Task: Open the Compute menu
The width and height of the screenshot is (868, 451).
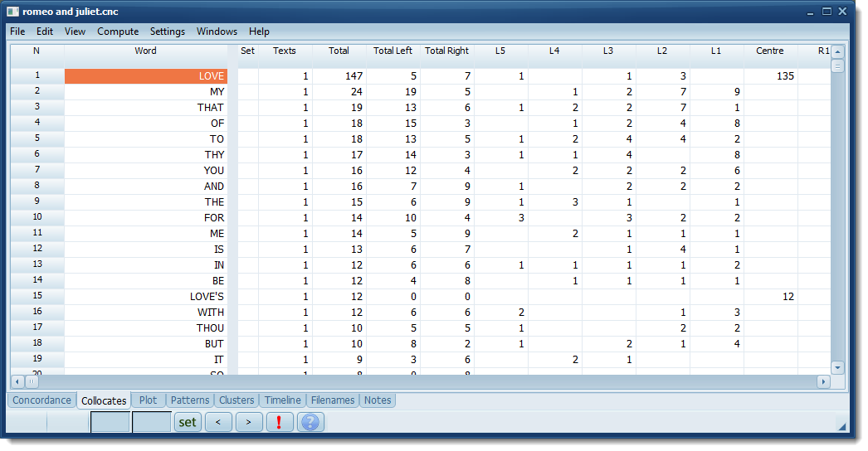Action: click(118, 32)
